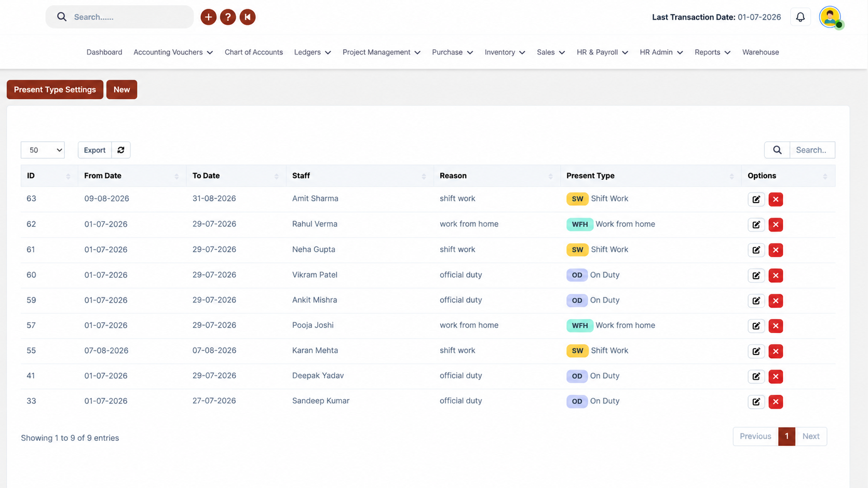Sort the table by ID column

pyautogui.click(x=49, y=176)
